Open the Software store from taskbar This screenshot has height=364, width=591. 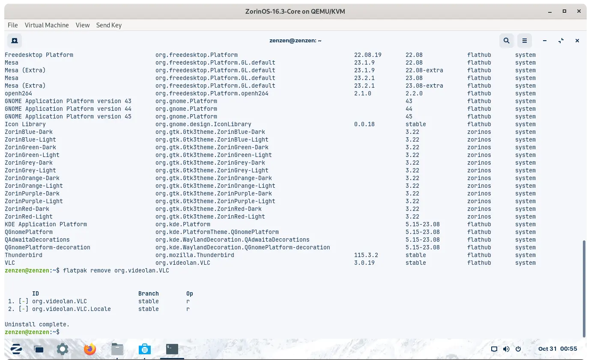coord(145,349)
